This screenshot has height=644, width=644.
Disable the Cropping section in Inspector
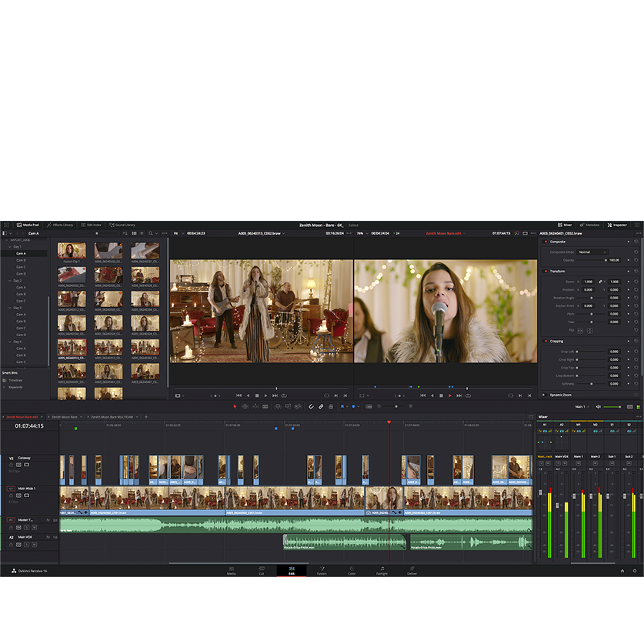546,339
